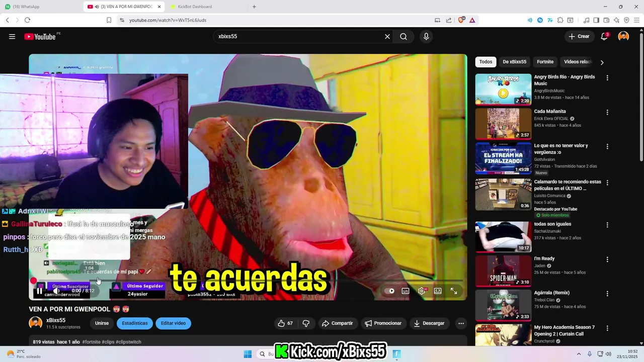Go to the YouTube home logo

(40, 36)
